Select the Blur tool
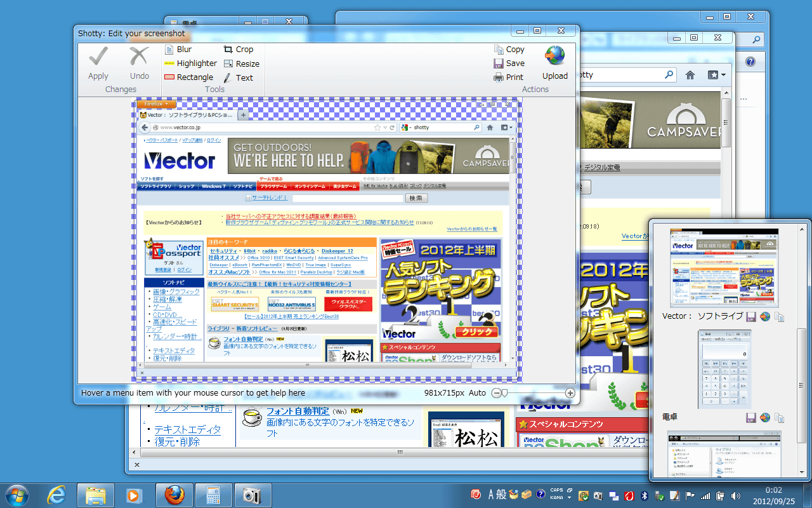Screen dimensions: 812x508 (x=178, y=49)
